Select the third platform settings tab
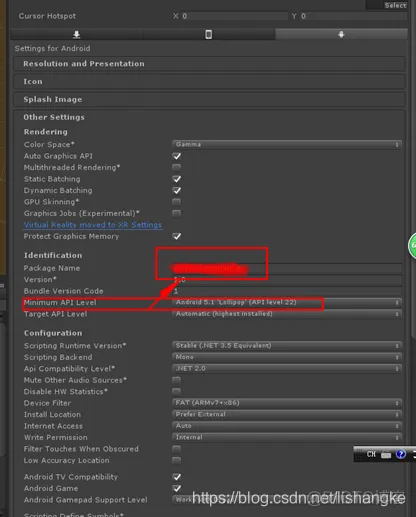The height and width of the screenshot is (517, 416). [x=341, y=34]
